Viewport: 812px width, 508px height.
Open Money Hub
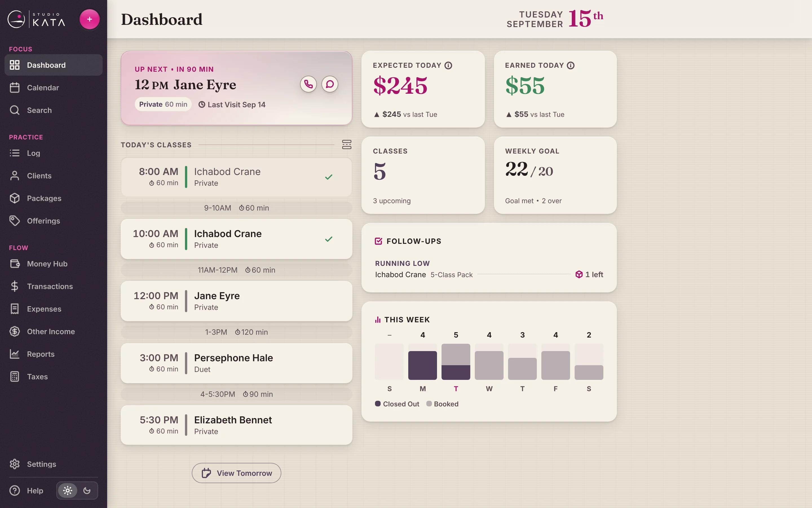point(53,264)
